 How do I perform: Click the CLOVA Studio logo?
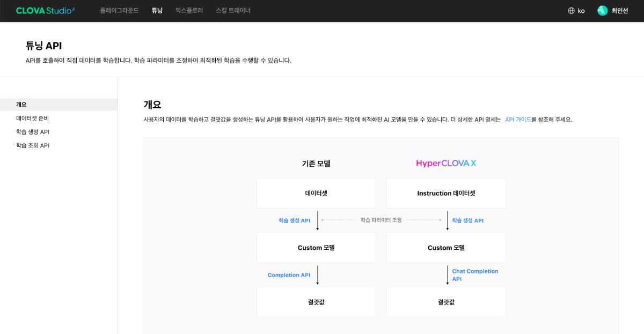(x=46, y=10)
